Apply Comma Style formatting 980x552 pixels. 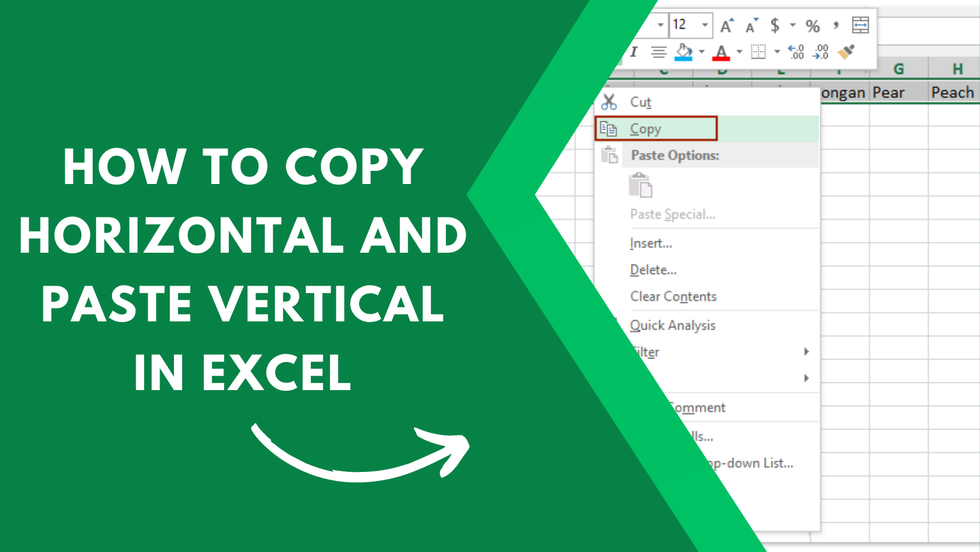tap(836, 25)
